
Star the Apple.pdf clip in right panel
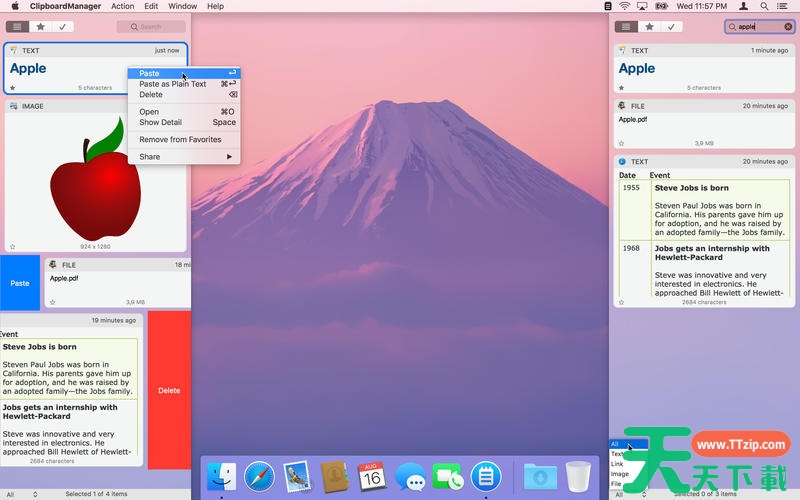coord(621,143)
